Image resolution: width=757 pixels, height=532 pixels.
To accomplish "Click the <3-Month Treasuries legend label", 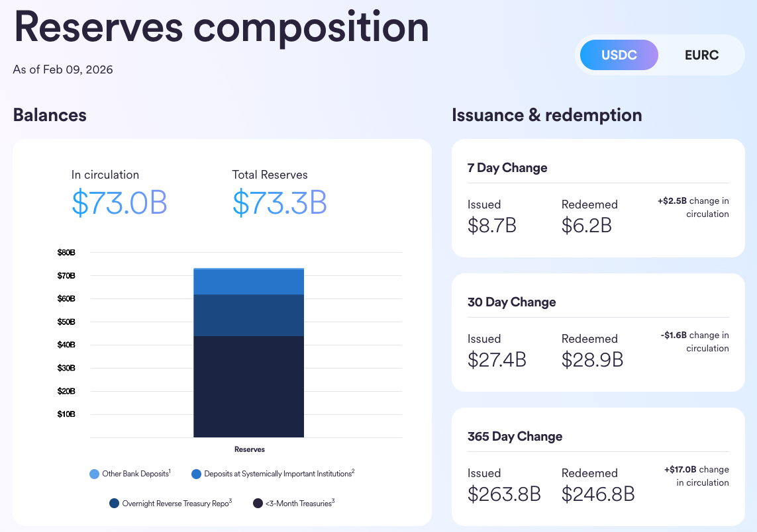I will (x=299, y=504).
